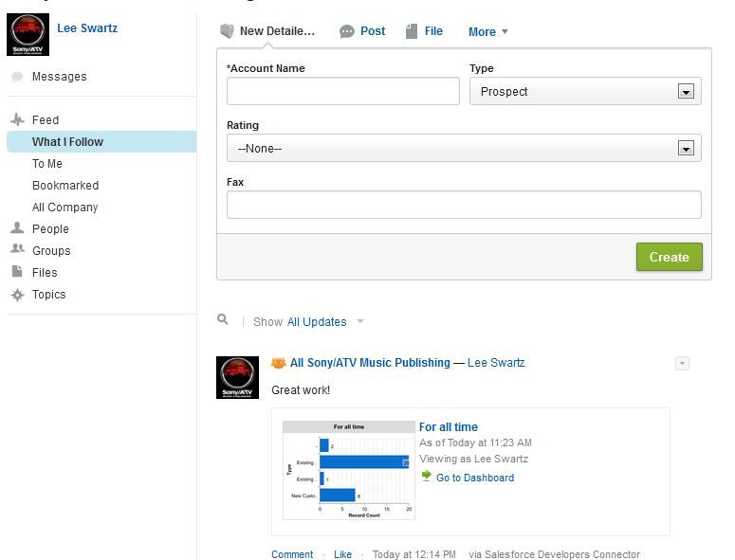This screenshot has width=735, height=560.
Task: Open the More publisher actions dropdown
Action: pos(488,32)
